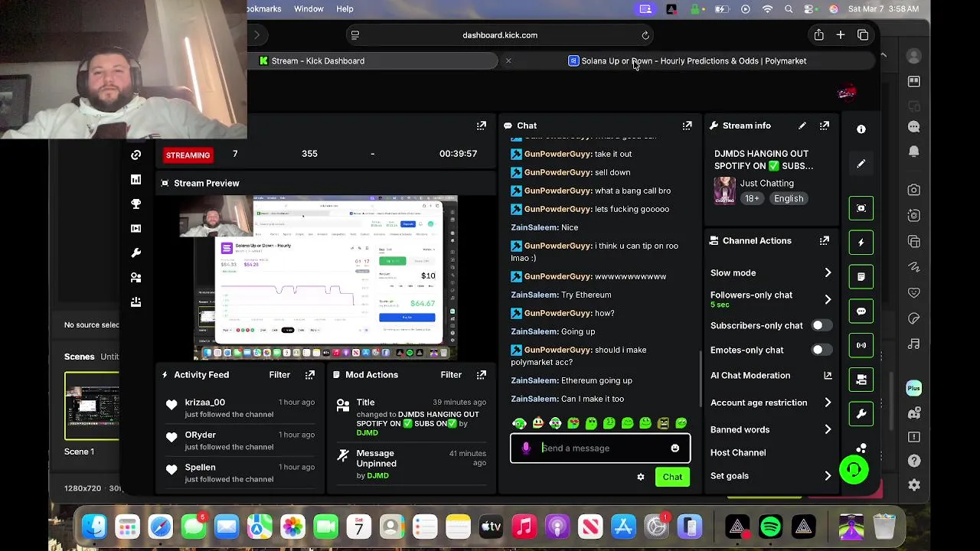The height and width of the screenshot is (551, 980).
Task: Open Host Channel action
Action: pos(738,452)
